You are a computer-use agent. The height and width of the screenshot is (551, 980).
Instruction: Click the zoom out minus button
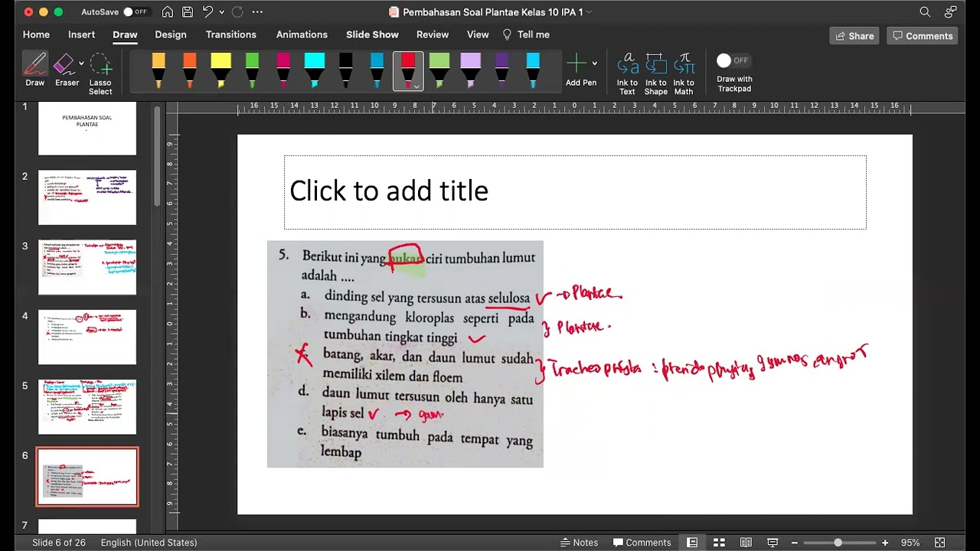coord(794,543)
